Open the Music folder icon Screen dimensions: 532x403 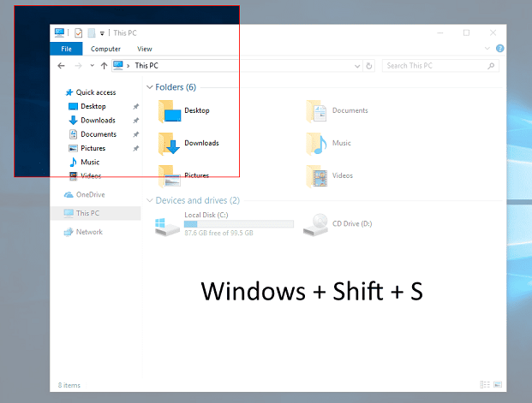pyautogui.click(x=317, y=144)
